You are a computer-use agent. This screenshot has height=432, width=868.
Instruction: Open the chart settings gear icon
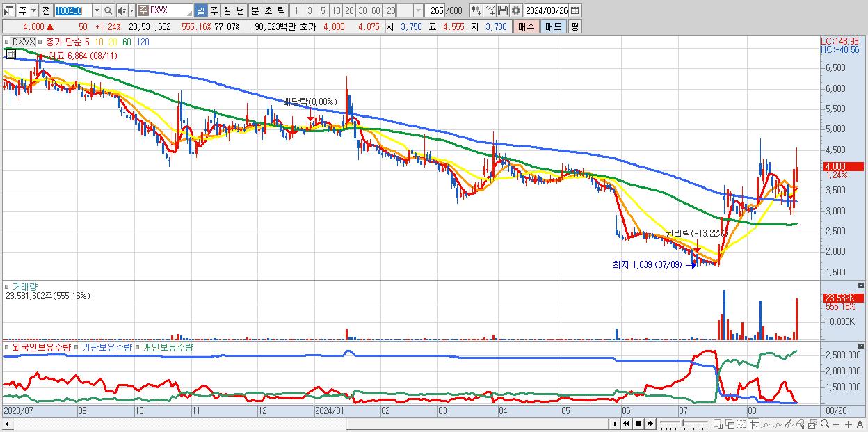point(515,10)
